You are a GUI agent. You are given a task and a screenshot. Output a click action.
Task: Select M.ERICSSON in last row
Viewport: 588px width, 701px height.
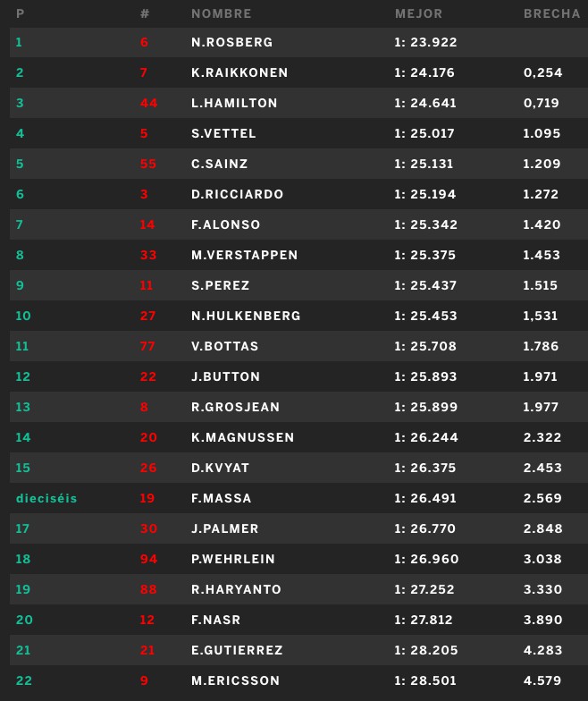(236, 681)
